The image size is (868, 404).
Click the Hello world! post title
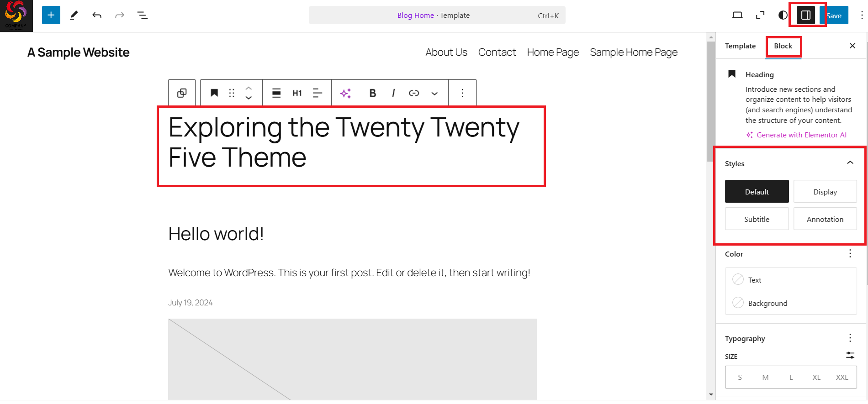coord(216,234)
